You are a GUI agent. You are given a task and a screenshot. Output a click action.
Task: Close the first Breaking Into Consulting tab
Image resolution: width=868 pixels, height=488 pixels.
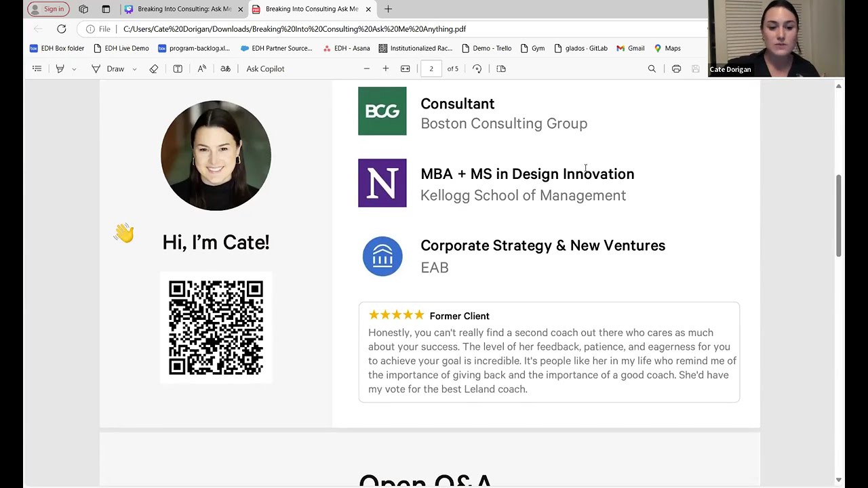point(240,9)
